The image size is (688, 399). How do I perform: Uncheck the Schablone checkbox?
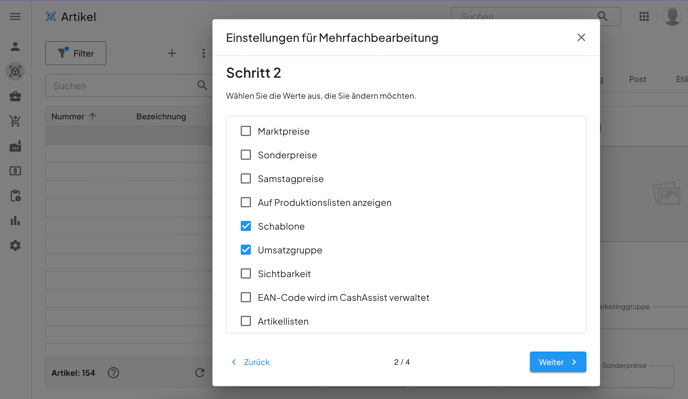point(246,226)
